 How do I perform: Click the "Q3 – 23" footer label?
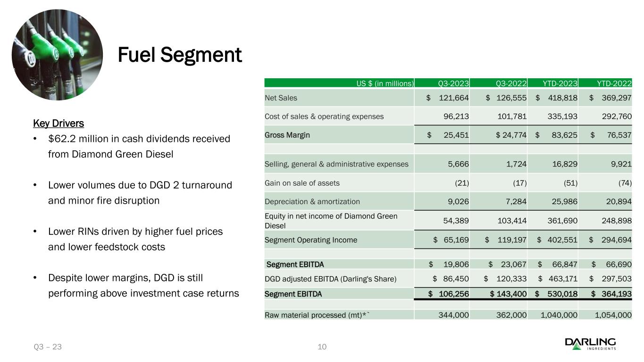coord(48,347)
